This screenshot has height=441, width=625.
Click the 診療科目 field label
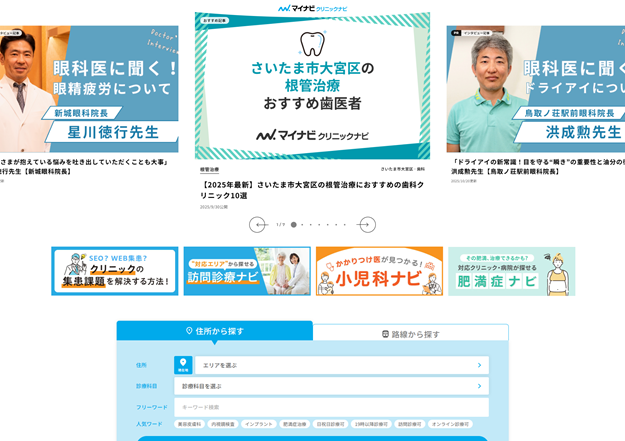tap(146, 386)
